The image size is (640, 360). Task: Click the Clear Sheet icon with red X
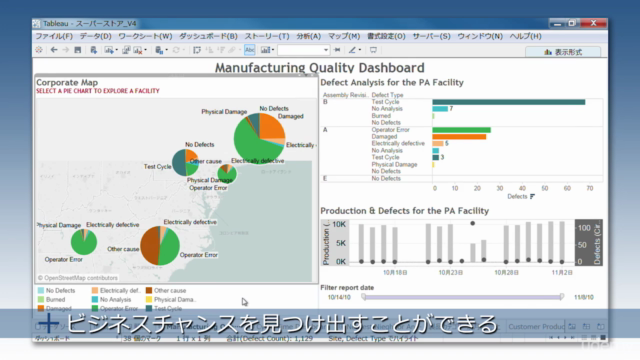pyautogui.click(x=138, y=50)
